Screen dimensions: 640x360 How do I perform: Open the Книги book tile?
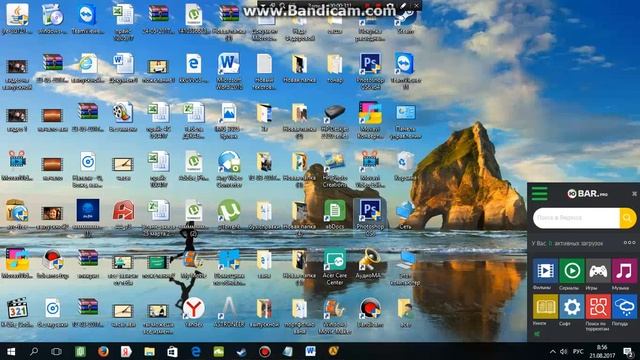(545, 307)
